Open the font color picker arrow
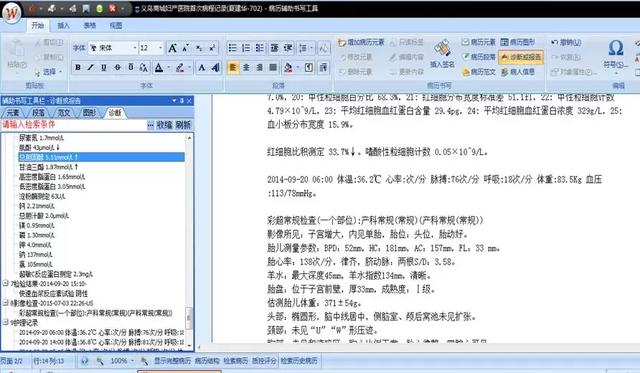This screenshot has height=373, width=640. tap(168, 67)
